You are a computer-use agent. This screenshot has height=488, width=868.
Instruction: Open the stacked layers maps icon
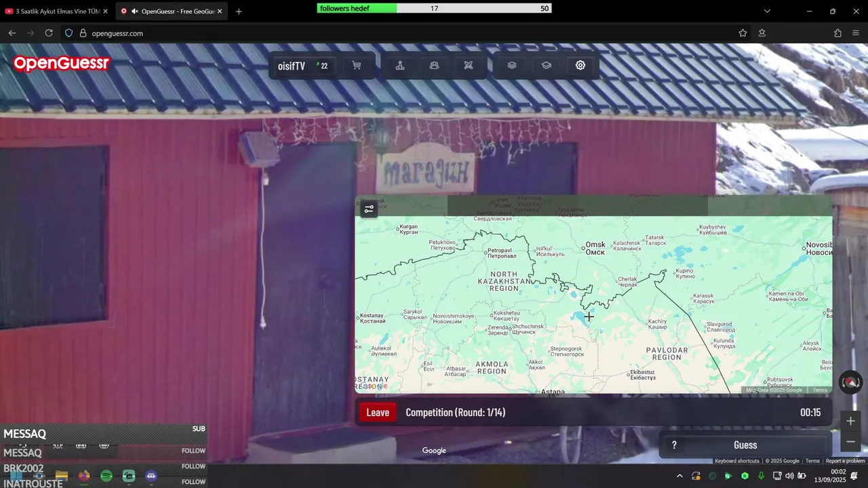[x=512, y=66]
